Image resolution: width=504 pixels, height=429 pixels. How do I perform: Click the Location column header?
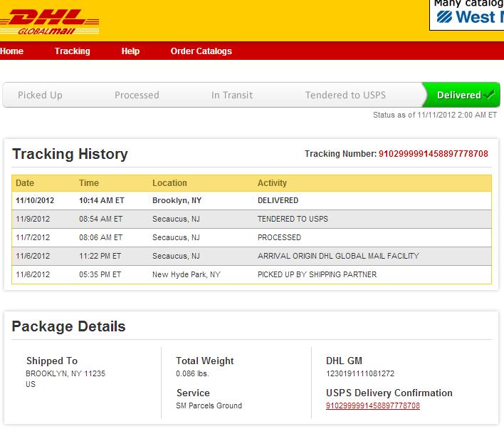169,183
